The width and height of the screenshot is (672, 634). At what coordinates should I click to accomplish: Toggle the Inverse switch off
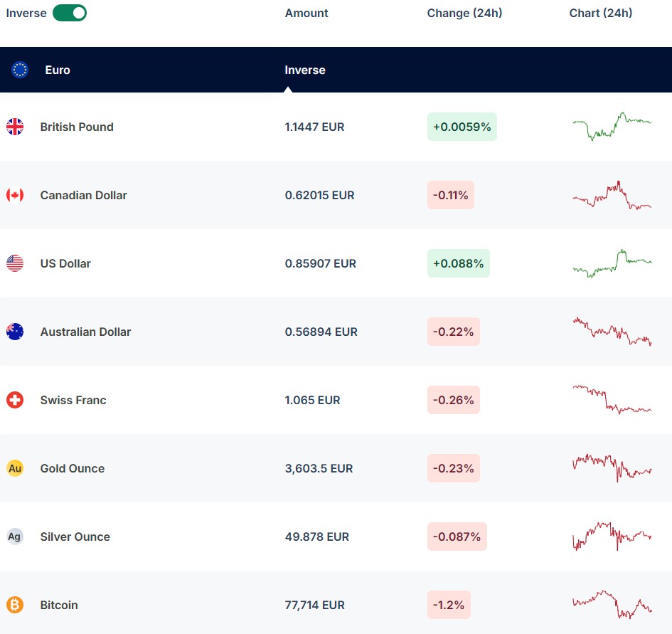(x=70, y=13)
